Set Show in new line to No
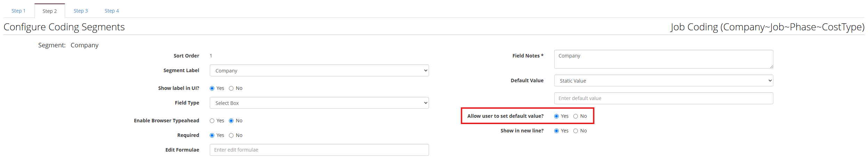868x161 pixels. point(576,131)
